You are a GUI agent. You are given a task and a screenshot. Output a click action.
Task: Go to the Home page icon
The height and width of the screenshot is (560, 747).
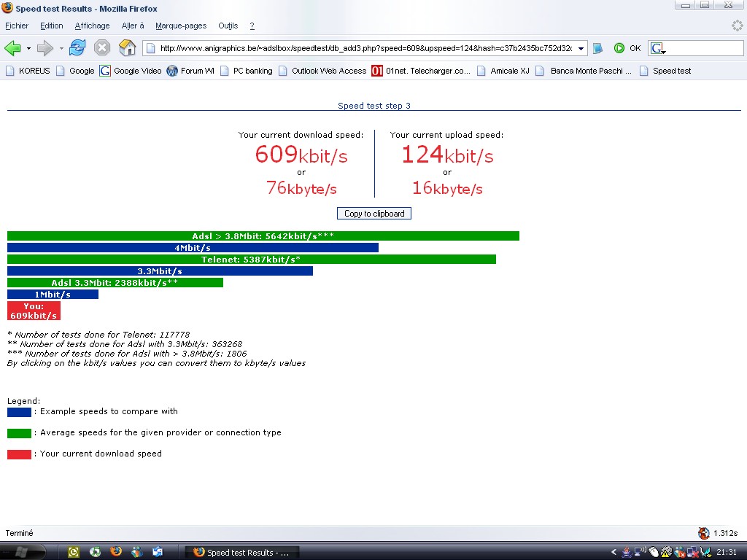pos(127,48)
